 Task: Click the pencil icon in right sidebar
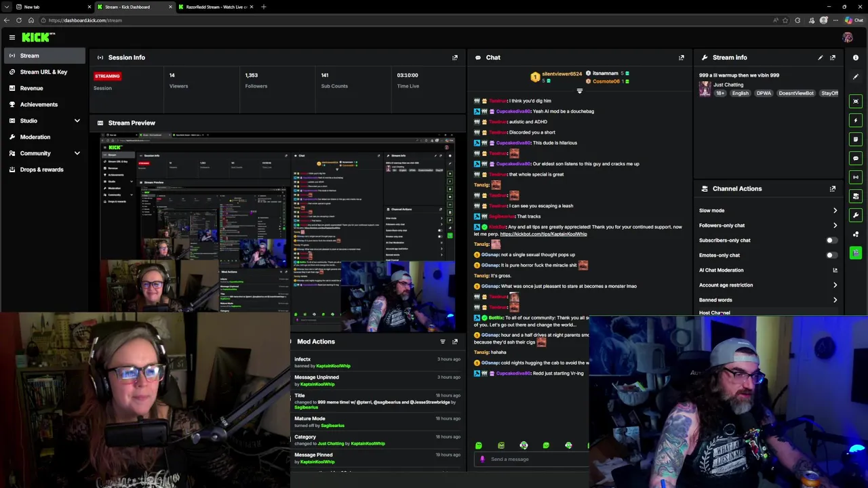(856, 77)
